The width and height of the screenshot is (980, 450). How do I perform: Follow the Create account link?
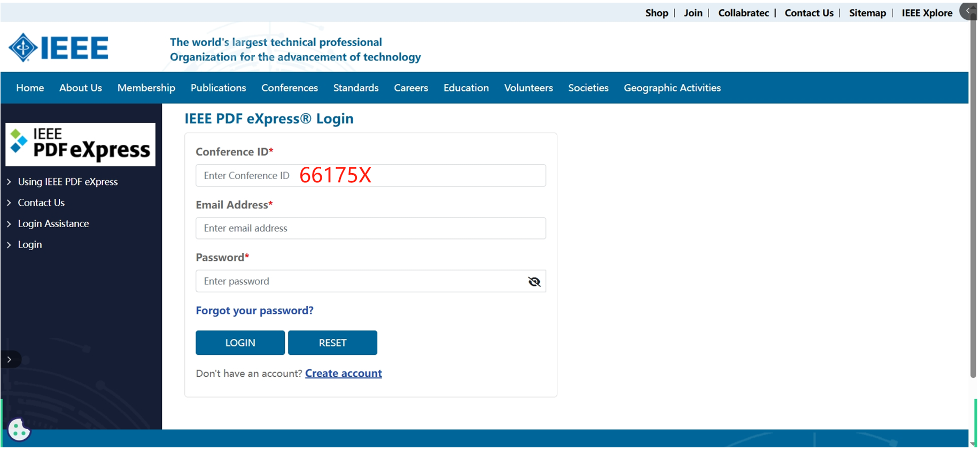click(x=343, y=374)
